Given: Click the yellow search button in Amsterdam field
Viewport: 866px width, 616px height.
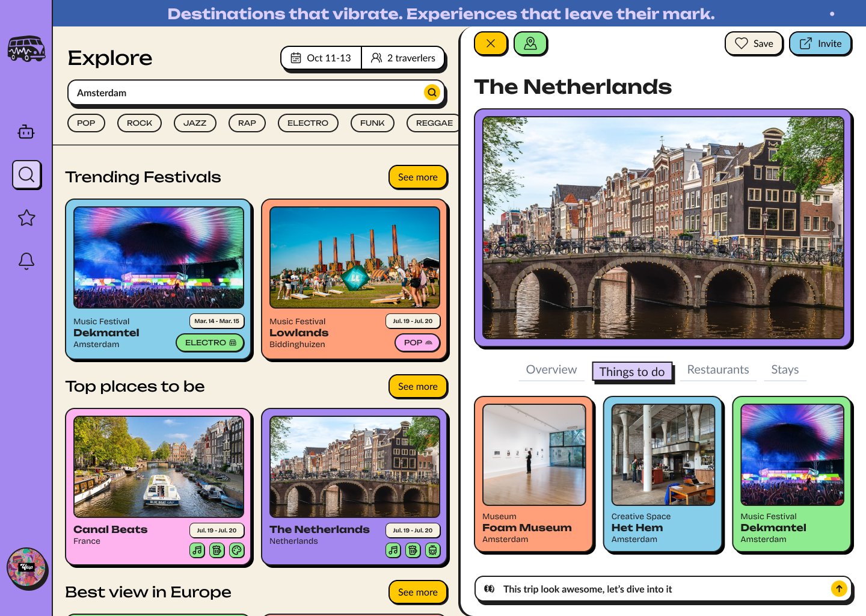Looking at the screenshot, I should click(432, 92).
